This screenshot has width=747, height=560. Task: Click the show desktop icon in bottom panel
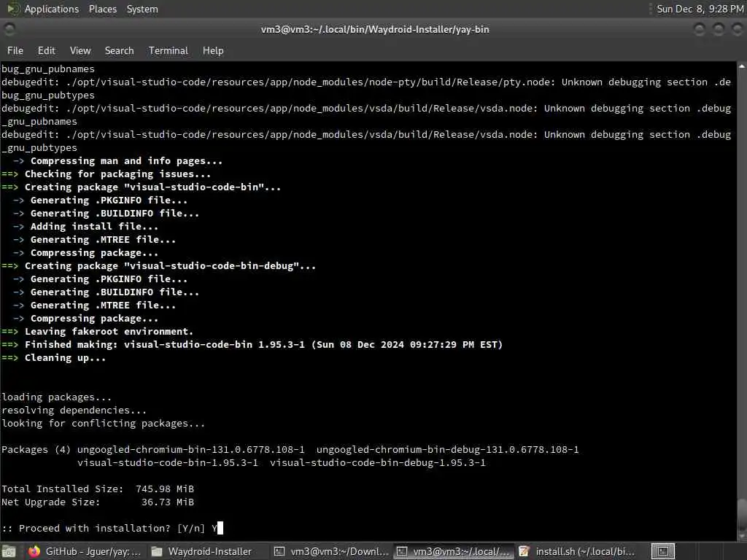pyautogui.click(x=9, y=551)
